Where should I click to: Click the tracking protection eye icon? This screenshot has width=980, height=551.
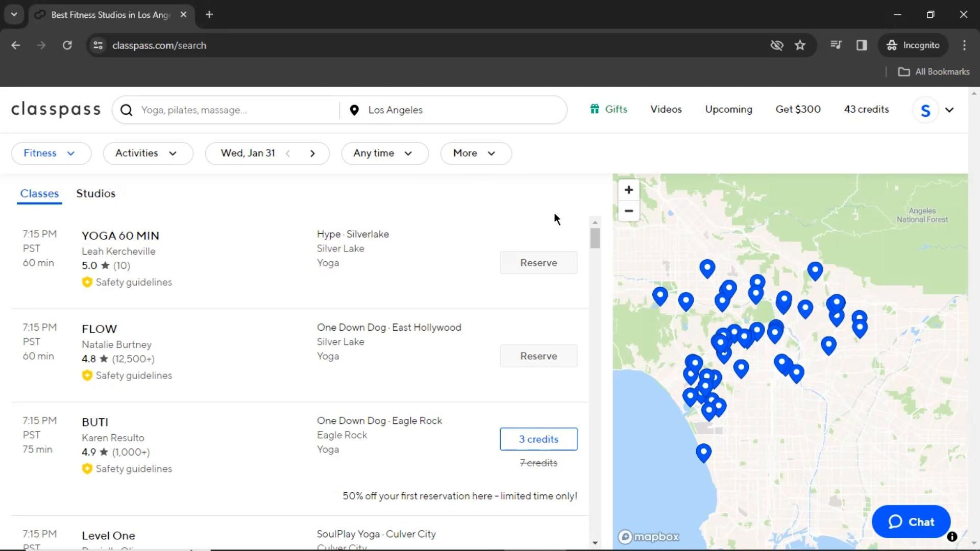pos(776,45)
